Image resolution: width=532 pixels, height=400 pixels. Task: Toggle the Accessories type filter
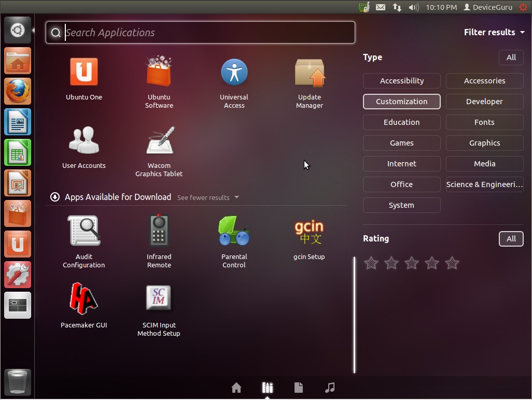pyautogui.click(x=484, y=81)
